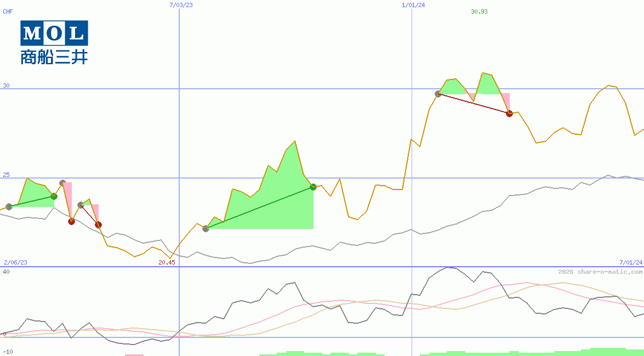Click the second red marker in the February cluster
The image size is (644, 356).
point(98,225)
